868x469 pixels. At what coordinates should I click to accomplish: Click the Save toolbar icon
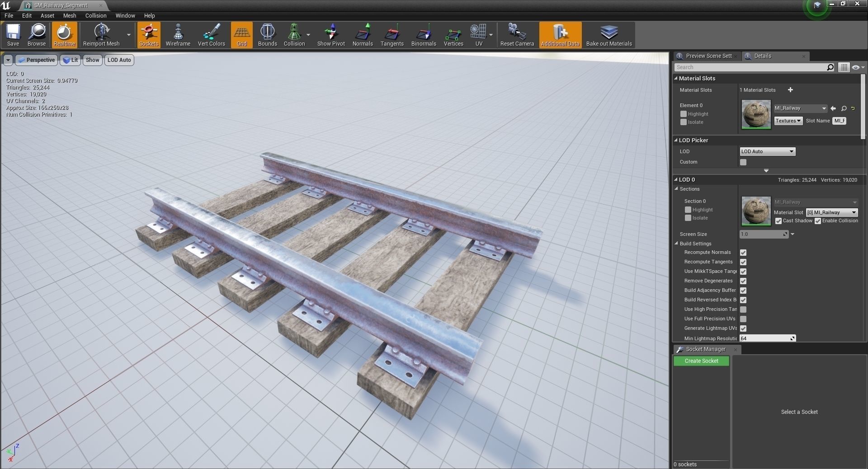pos(13,35)
